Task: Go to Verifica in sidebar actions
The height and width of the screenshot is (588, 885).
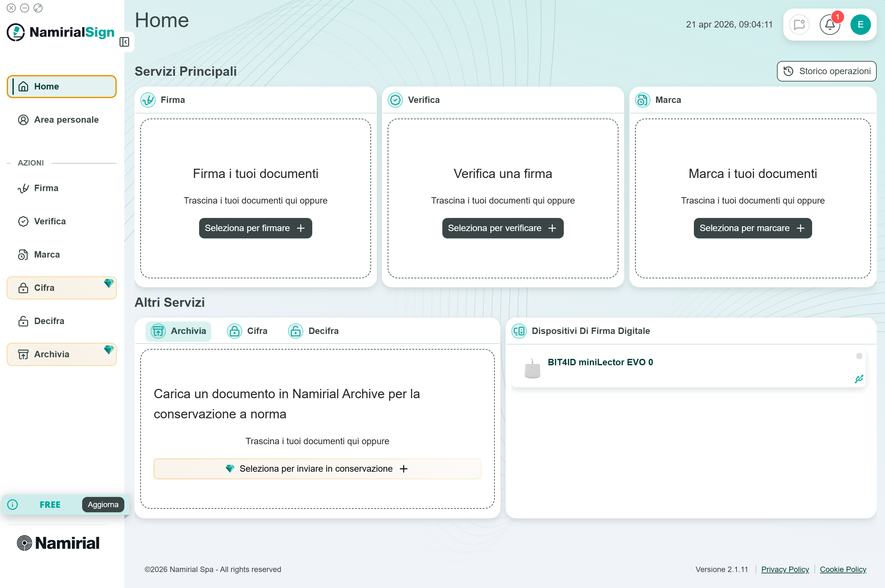Action: point(50,221)
